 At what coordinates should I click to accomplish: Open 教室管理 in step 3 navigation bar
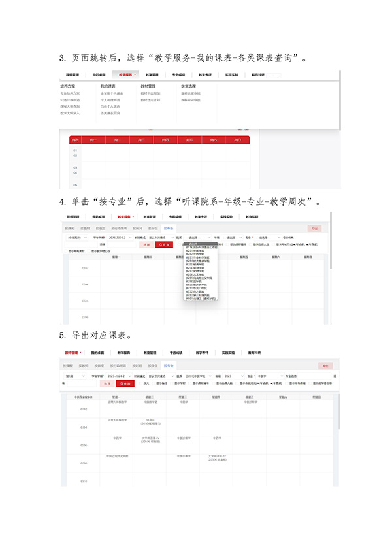point(152,75)
